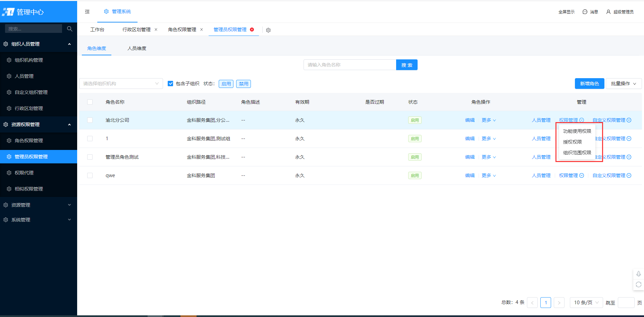This screenshot has width=644, height=317.
Task: Check the row checkbox for 管理员角色测试
Action: pos(90,157)
